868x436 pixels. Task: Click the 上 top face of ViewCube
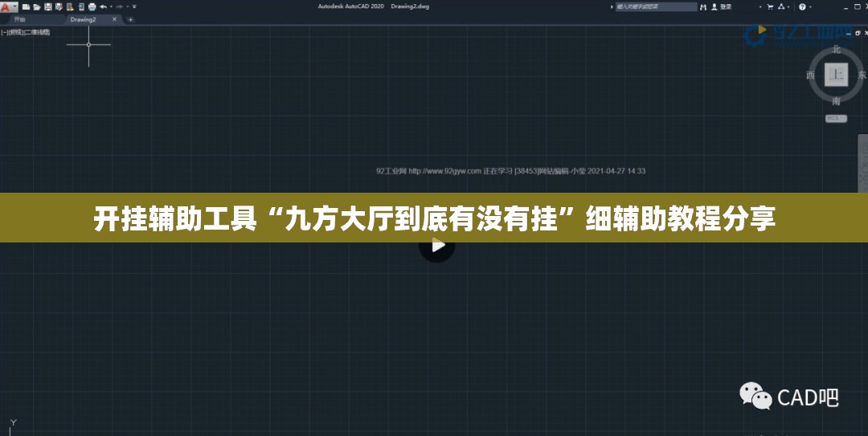[x=836, y=75]
